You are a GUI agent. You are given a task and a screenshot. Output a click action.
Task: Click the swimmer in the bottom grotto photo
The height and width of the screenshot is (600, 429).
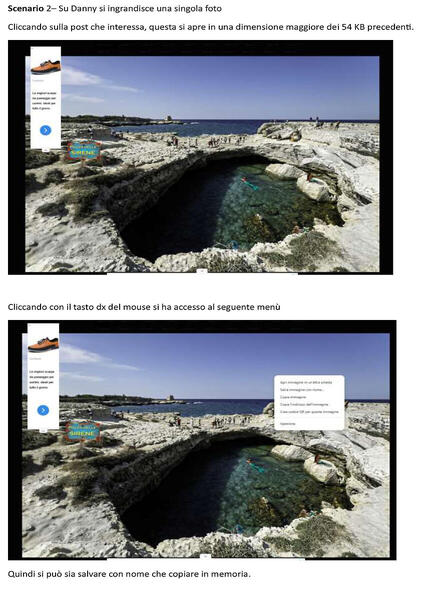(255, 465)
